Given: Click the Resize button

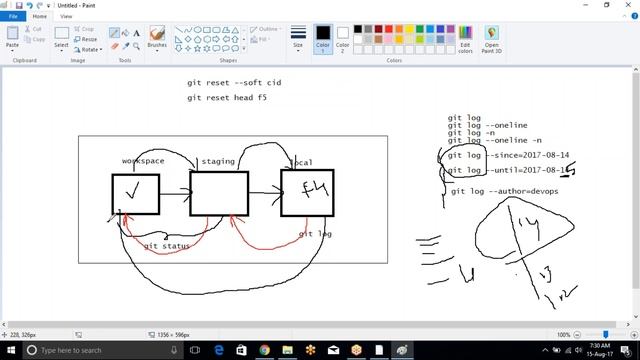Looking at the screenshot, I should (86, 39).
